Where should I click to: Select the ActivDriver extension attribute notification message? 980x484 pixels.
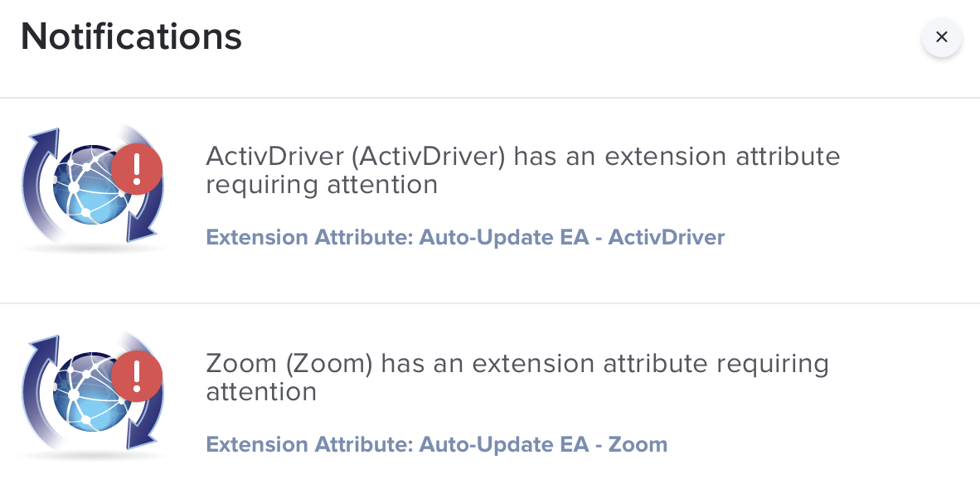pyautogui.click(x=522, y=170)
